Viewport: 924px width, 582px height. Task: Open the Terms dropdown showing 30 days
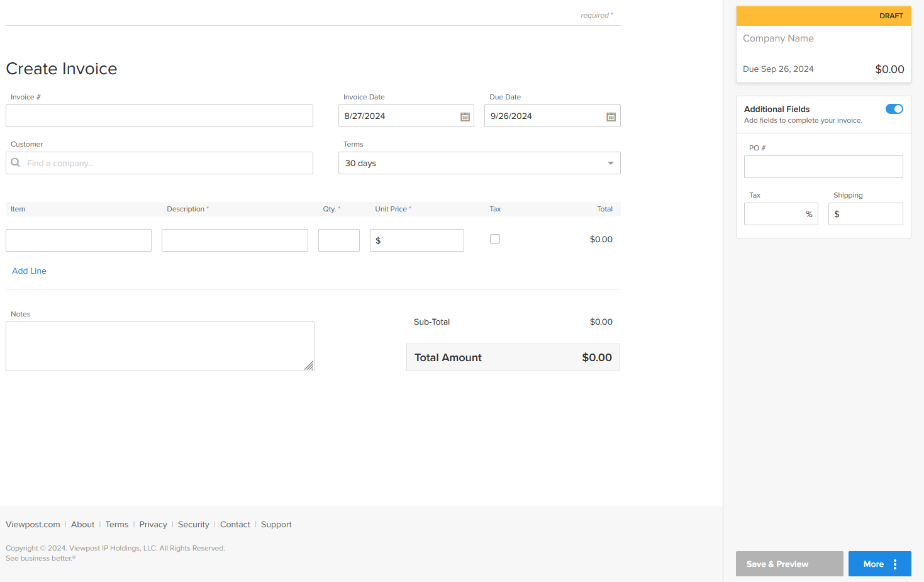pyautogui.click(x=479, y=163)
